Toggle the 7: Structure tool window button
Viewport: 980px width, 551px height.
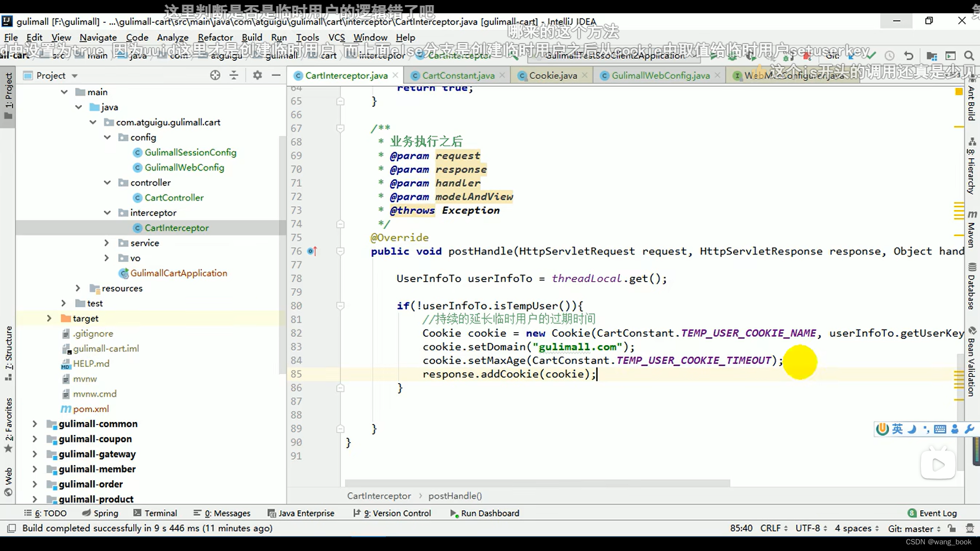pyautogui.click(x=8, y=354)
